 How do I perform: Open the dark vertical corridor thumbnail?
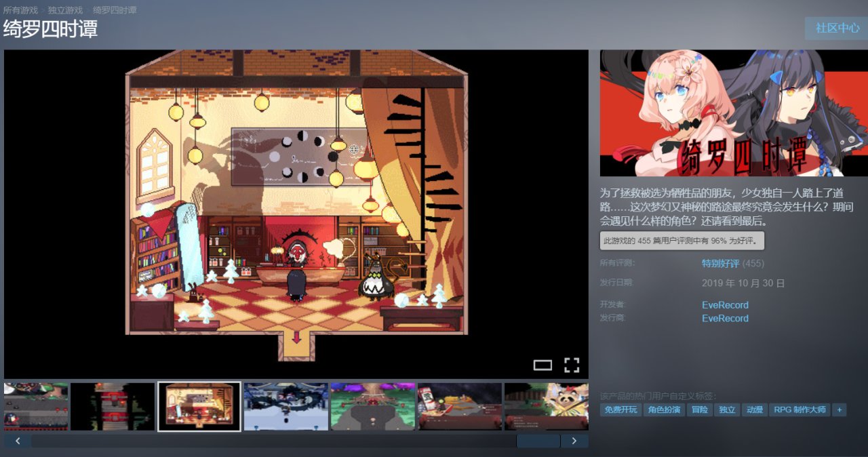click(x=113, y=407)
